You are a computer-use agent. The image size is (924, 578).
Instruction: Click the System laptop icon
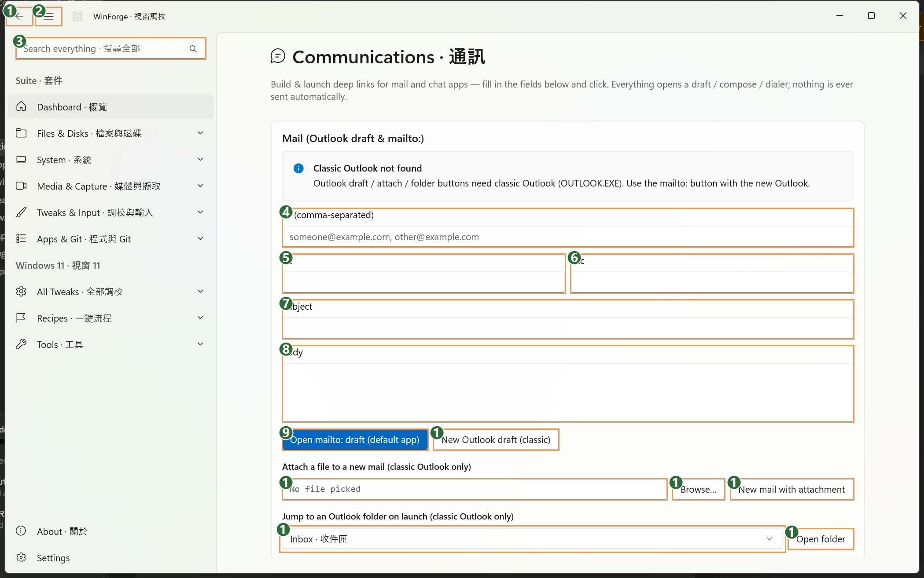coord(21,160)
